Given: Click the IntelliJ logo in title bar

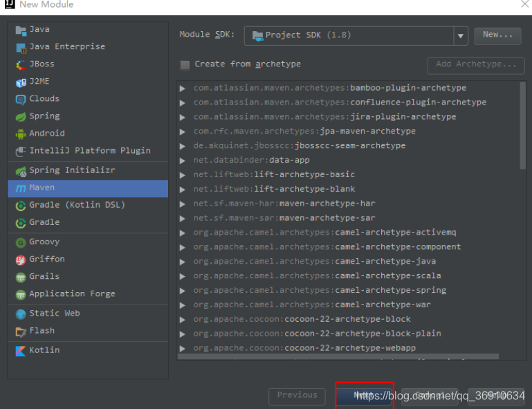Looking at the screenshot, I should point(10,4).
